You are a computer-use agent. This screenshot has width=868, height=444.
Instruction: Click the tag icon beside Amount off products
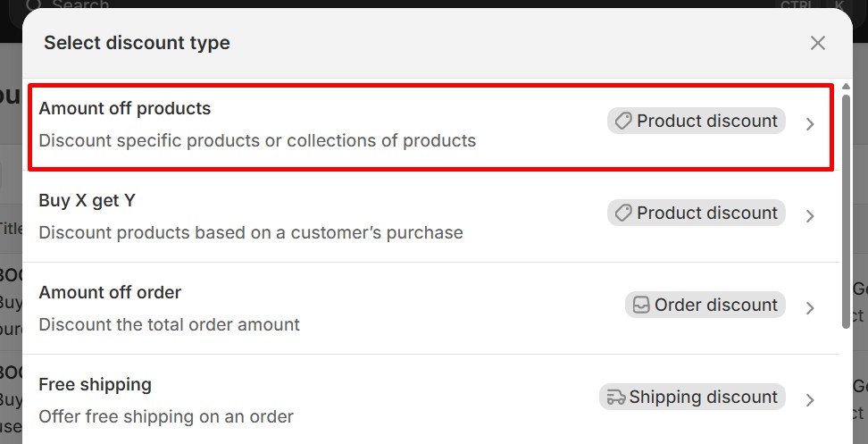click(623, 121)
